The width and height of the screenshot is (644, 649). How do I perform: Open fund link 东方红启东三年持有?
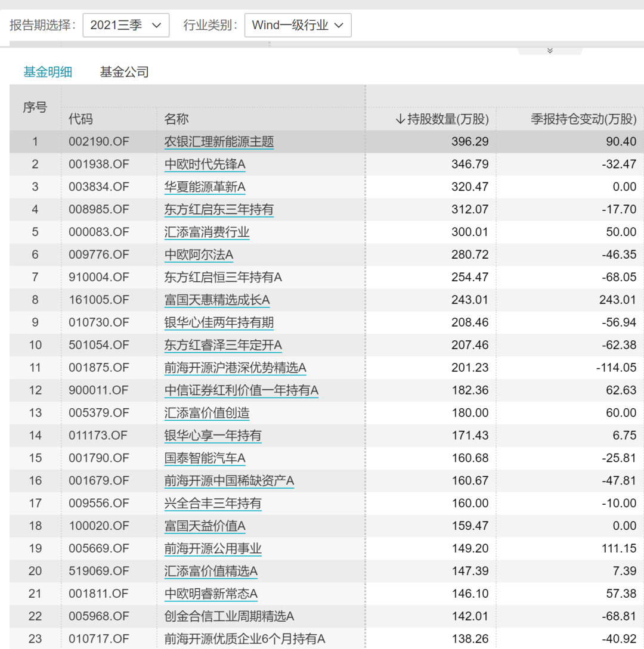coord(219,210)
